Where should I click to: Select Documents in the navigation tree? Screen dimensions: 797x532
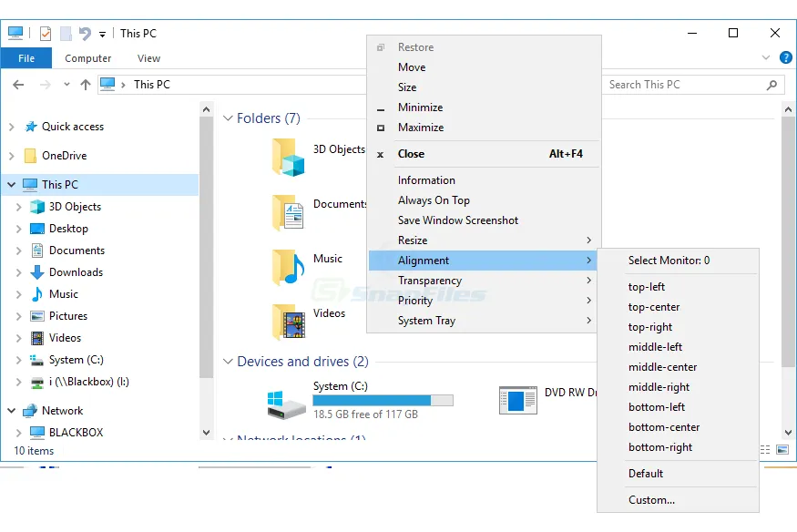[77, 251]
